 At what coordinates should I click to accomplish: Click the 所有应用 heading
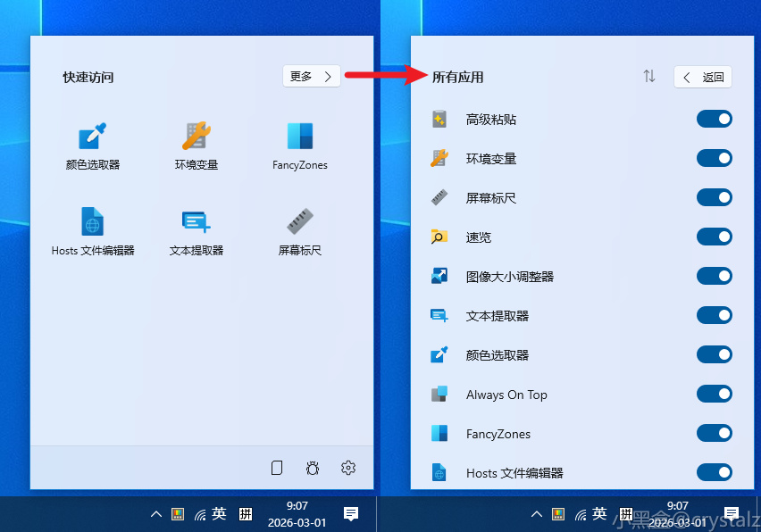[x=457, y=77]
